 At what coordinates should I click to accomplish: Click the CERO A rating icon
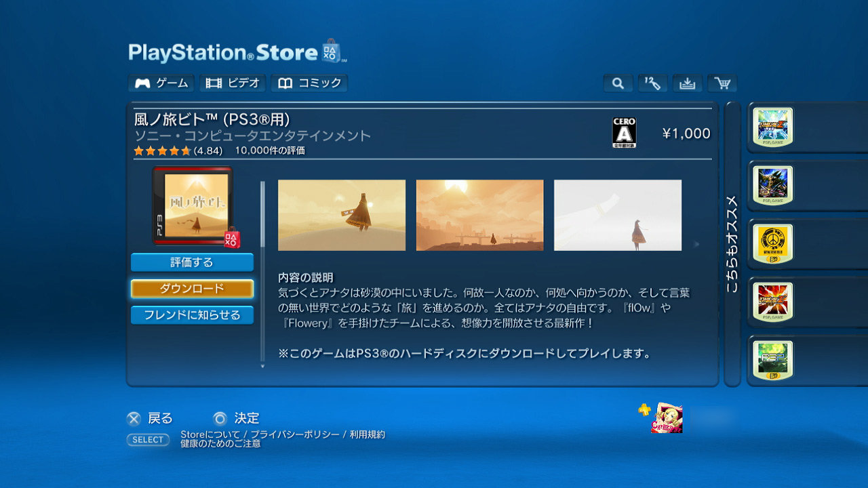pyautogui.click(x=624, y=133)
